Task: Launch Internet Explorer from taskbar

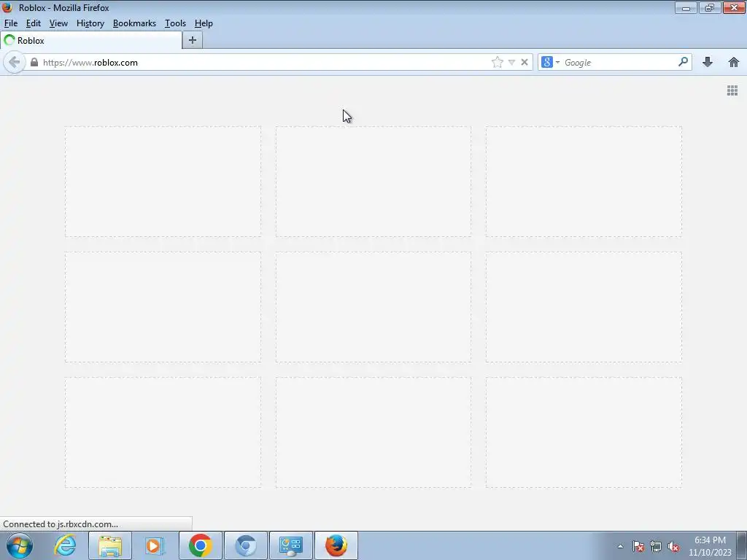Action: click(x=65, y=545)
